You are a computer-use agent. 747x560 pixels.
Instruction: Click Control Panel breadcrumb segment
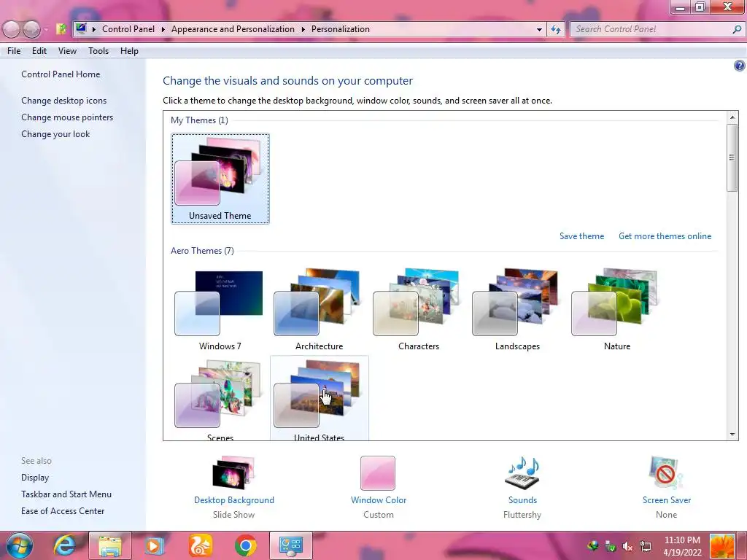pos(128,29)
